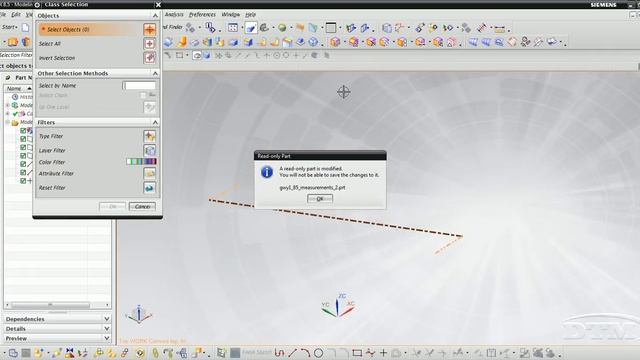
Task: Select the Arc sketch tool in bottom toolbar
Action: [305, 353]
